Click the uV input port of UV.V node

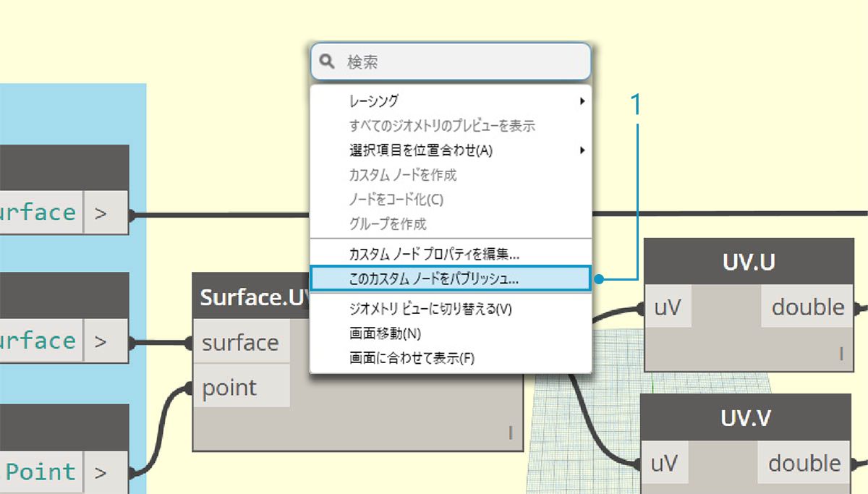pyautogui.click(x=664, y=463)
